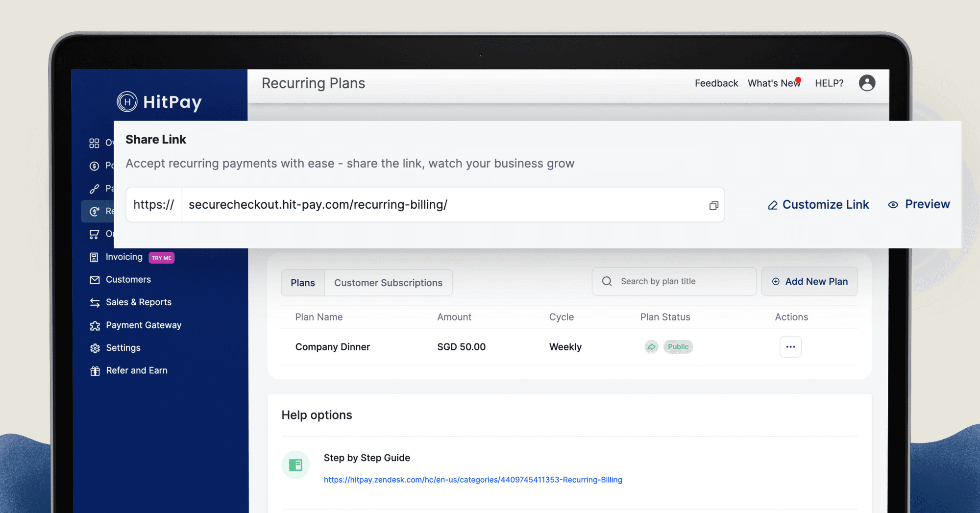980x513 pixels.
Task: Open Invoicing in the sidebar
Action: [x=124, y=257]
